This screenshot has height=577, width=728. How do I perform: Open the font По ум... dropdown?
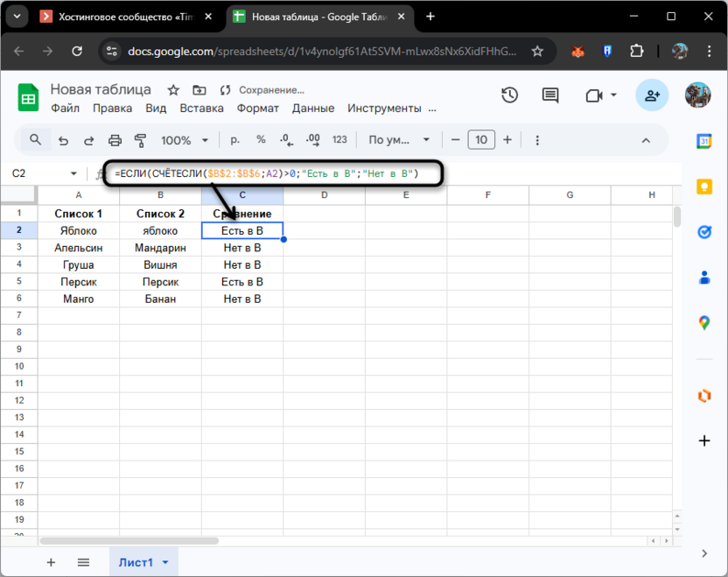click(398, 140)
